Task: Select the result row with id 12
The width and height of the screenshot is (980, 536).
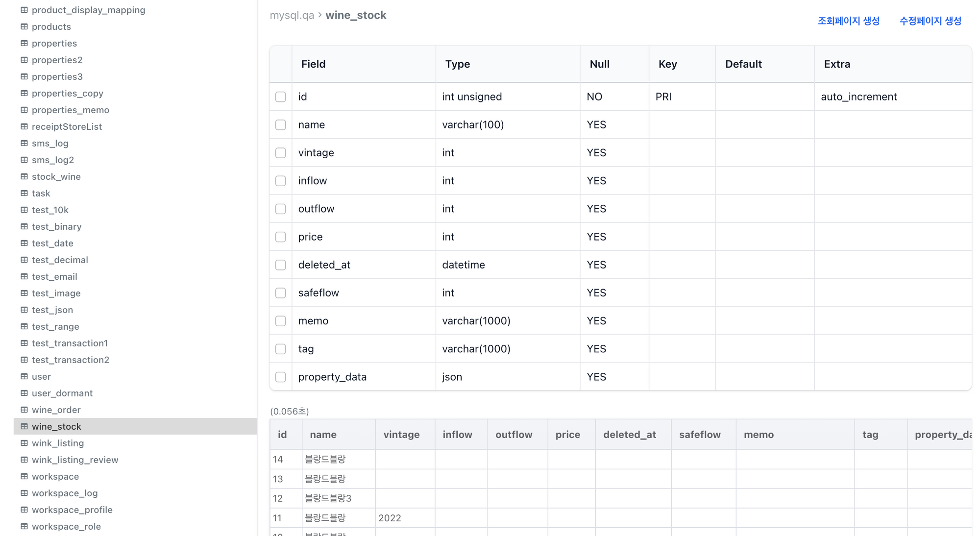Action: [x=621, y=498]
